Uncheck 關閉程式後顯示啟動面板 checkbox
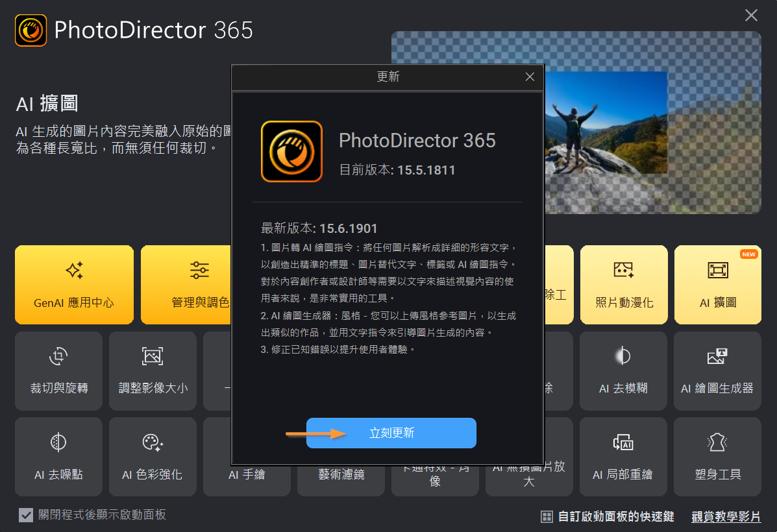Image resolution: width=777 pixels, height=532 pixels. (26, 515)
